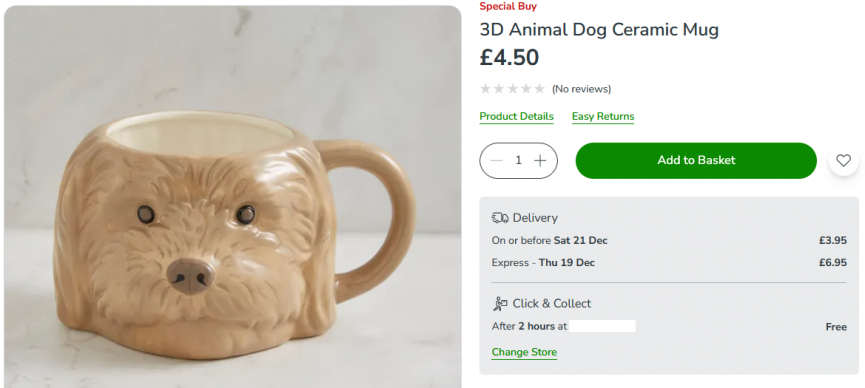Click the quantity number field
The image size is (865, 388).
tap(518, 161)
